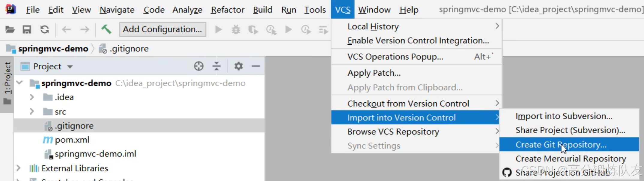Click the GitHub icon beside Share Project

pyautogui.click(x=507, y=173)
